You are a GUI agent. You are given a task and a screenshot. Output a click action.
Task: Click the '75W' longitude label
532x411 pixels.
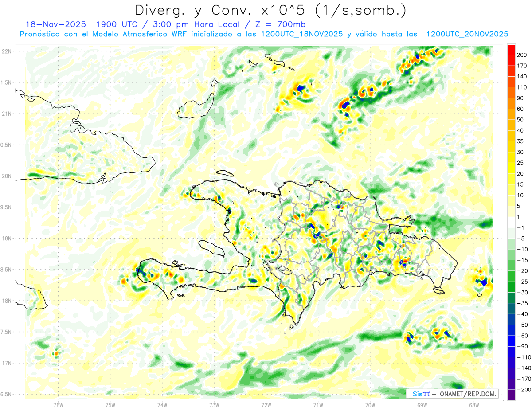[110, 405]
